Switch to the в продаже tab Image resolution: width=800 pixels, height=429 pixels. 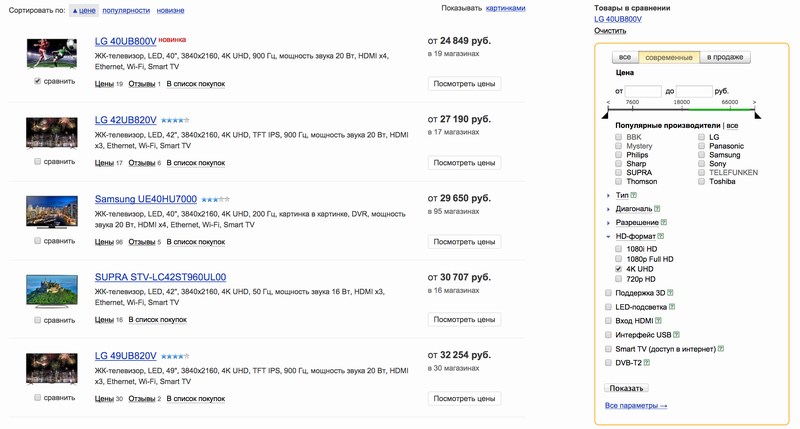click(x=725, y=57)
